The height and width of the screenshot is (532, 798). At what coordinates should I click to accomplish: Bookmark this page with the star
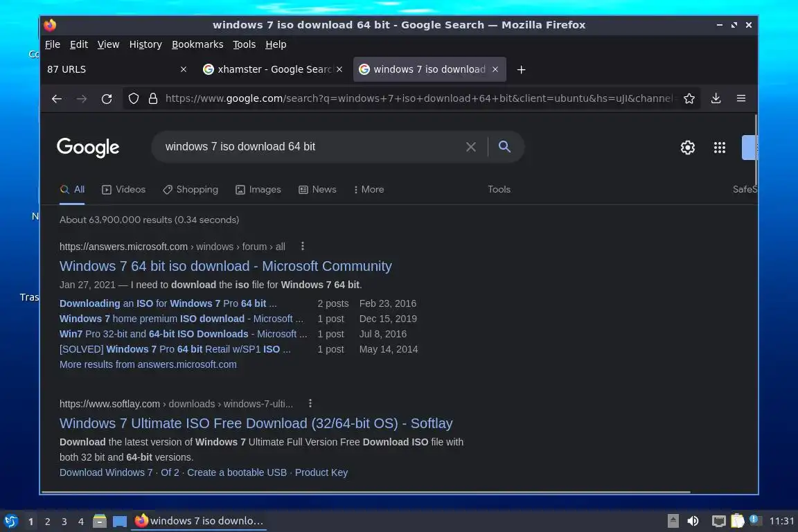point(689,98)
